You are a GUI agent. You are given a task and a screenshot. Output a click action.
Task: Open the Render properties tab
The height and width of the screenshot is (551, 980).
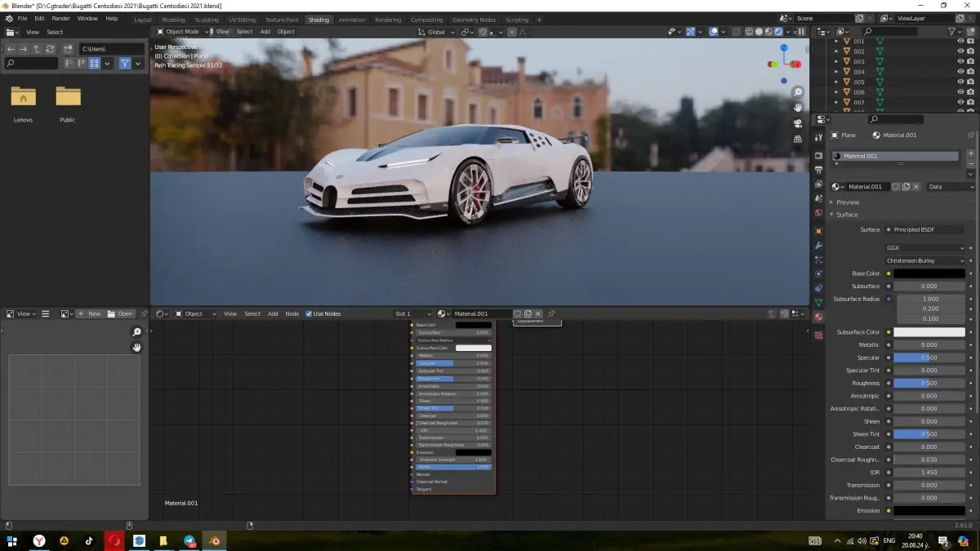pos(818,155)
